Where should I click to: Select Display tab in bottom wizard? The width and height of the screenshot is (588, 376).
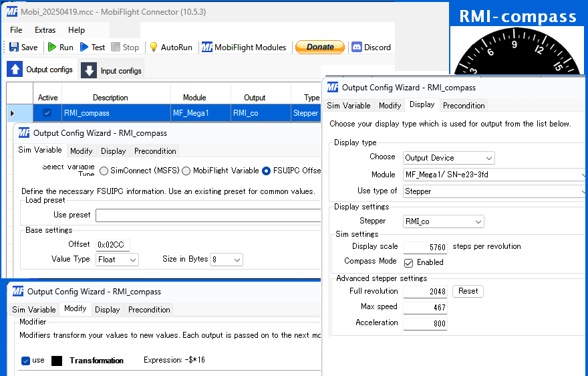pos(108,310)
